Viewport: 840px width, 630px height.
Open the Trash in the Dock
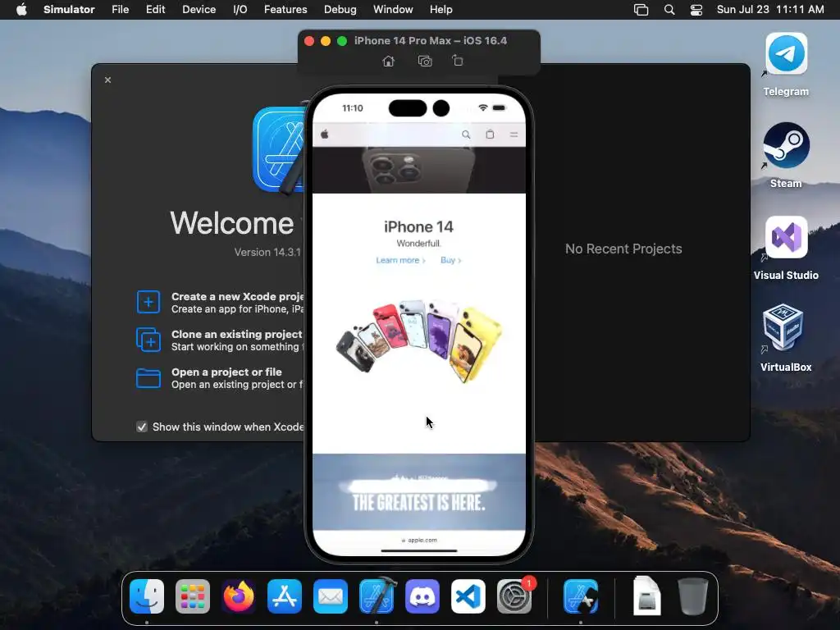coord(693,596)
